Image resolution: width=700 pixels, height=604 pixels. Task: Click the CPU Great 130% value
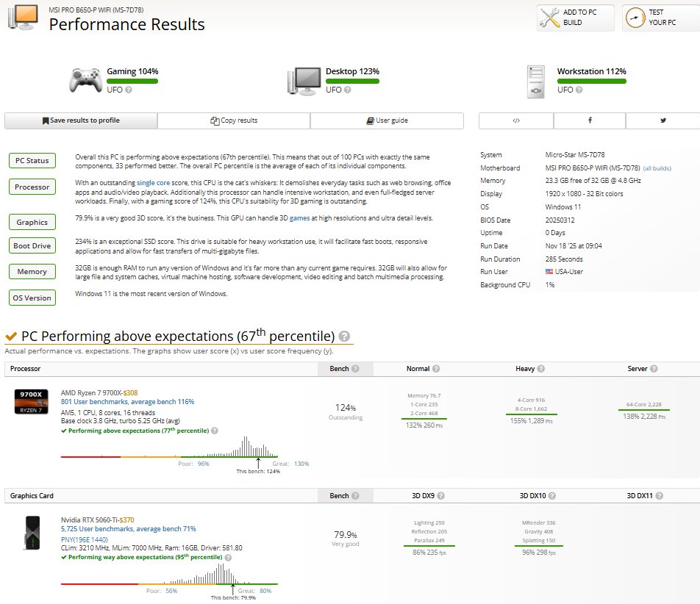point(301,464)
